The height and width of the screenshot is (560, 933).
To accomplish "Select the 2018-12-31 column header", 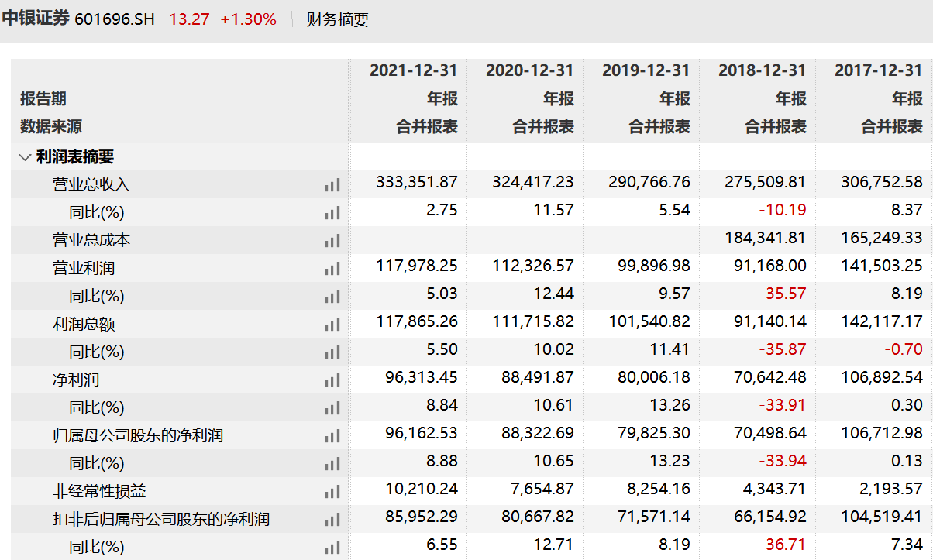I will click(x=762, y=70).
